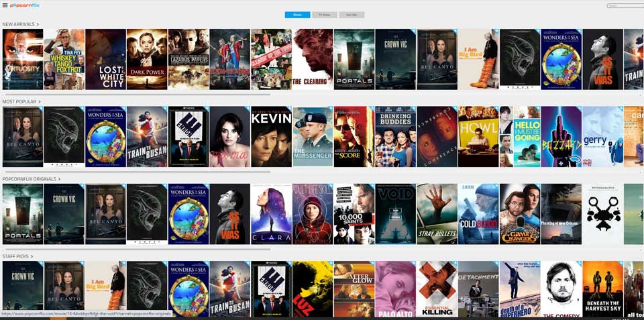Select the Void poster in Originals

pyautogui.click(x=396, y=214)
